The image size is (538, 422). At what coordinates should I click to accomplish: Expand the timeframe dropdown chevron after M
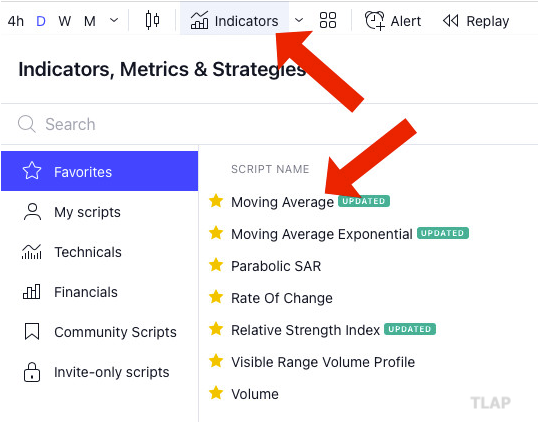pos(114,21)
